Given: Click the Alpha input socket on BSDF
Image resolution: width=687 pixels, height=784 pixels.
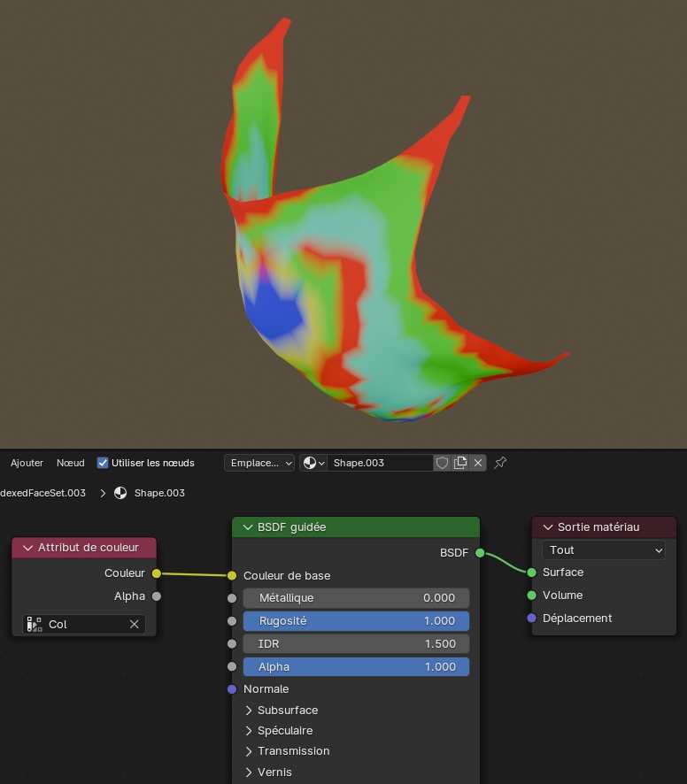Looking at the screenshot, I should (232, 667).
